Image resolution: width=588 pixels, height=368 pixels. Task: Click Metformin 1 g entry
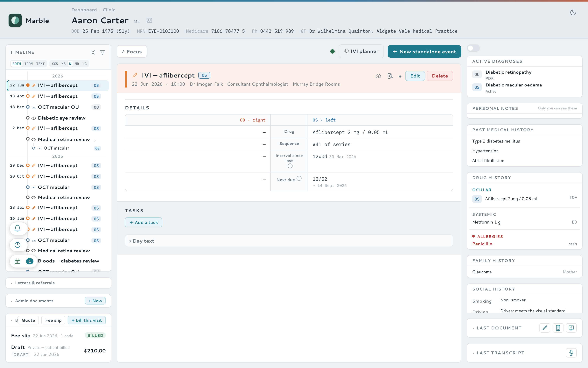click(x=524, y=222)
